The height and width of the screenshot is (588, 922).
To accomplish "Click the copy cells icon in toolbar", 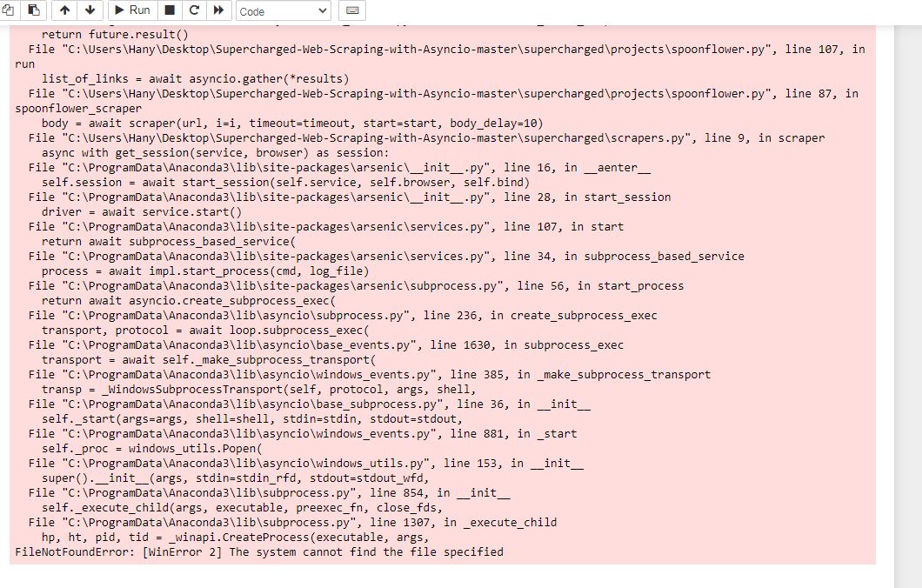I will [8, 10].
